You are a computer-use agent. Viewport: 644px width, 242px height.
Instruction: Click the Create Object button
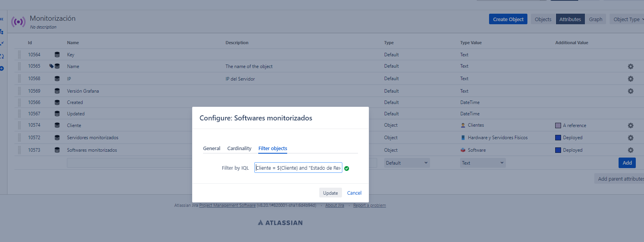point(508,19)
